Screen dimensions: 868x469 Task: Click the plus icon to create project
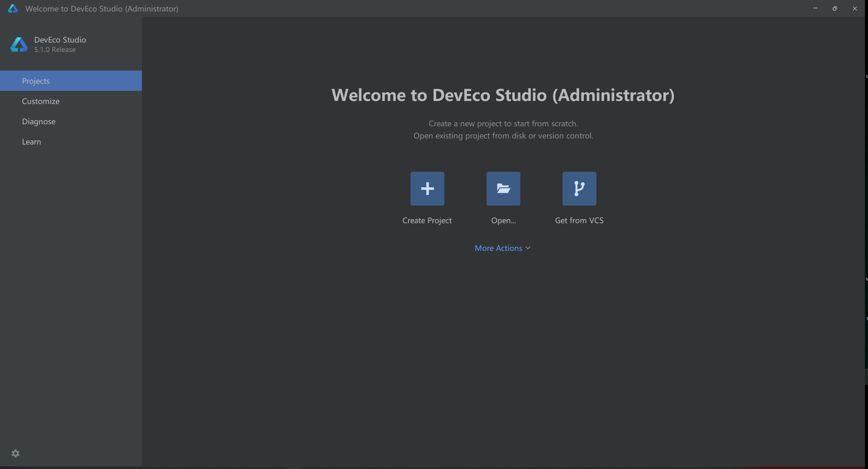point(427,188)
